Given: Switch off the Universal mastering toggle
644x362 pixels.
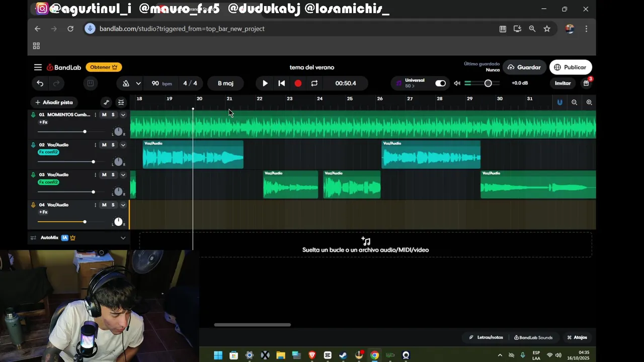Looking at the screenshot, I should click(440, 83).
